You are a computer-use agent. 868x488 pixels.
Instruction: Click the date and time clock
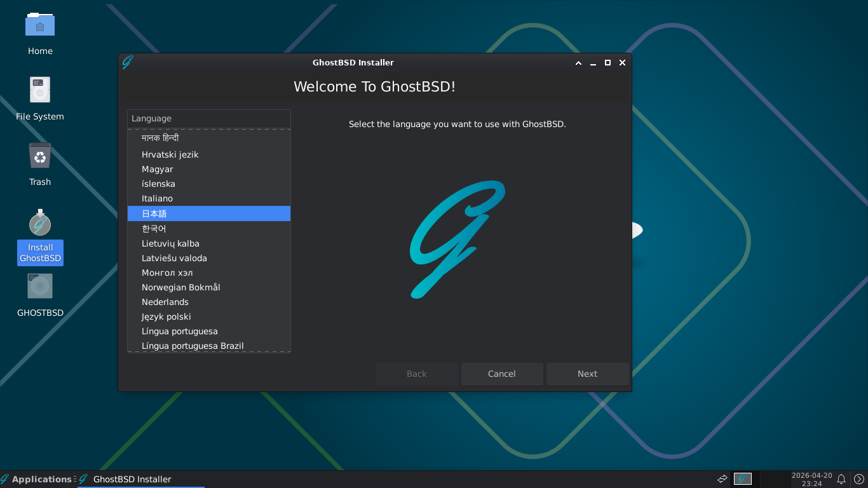(x=811, y=479)
